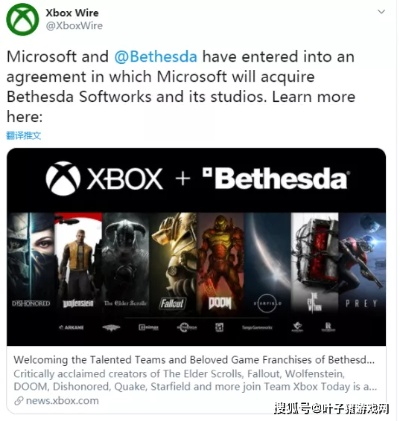Open the @Bethesda mention link
Viewport: 400px width, 421px height.
click(156, 56)
